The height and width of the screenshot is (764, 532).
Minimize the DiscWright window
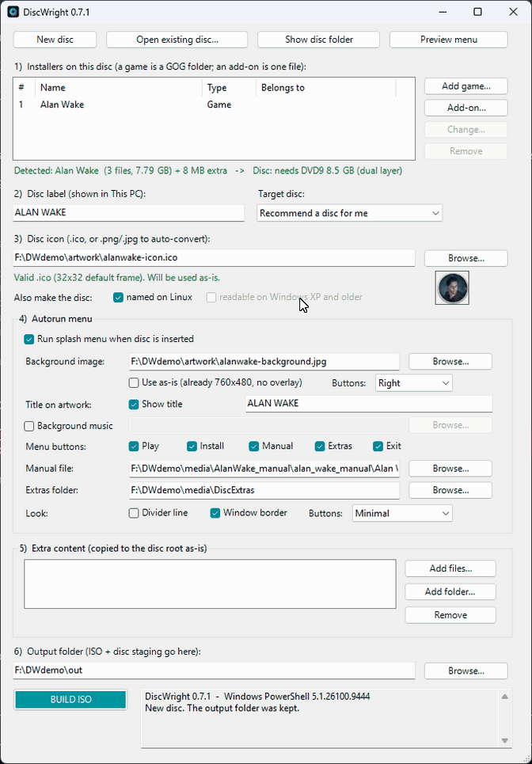click(443, 12)
